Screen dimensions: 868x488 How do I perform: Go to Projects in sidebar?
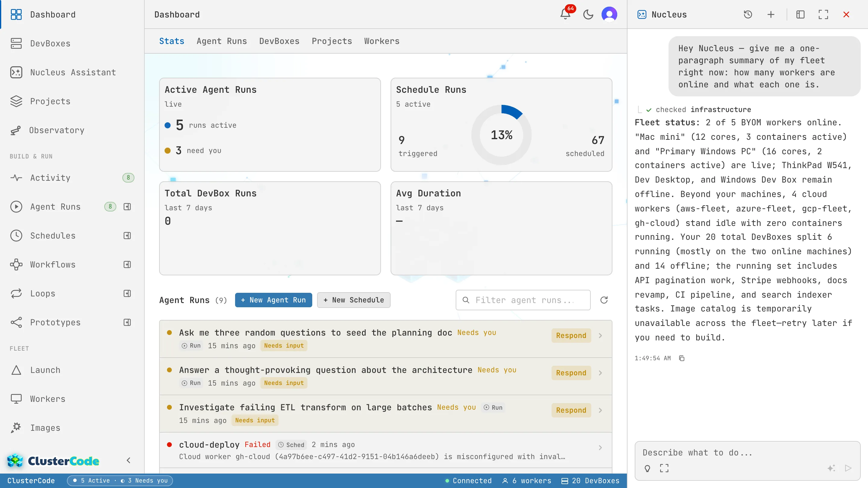72,102
